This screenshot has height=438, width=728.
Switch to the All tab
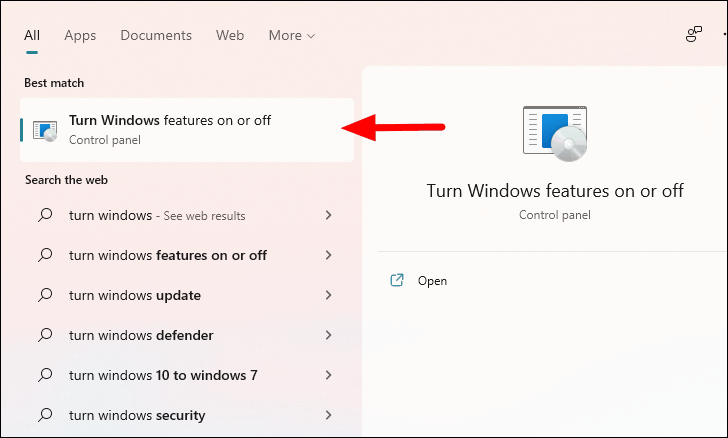32,35
